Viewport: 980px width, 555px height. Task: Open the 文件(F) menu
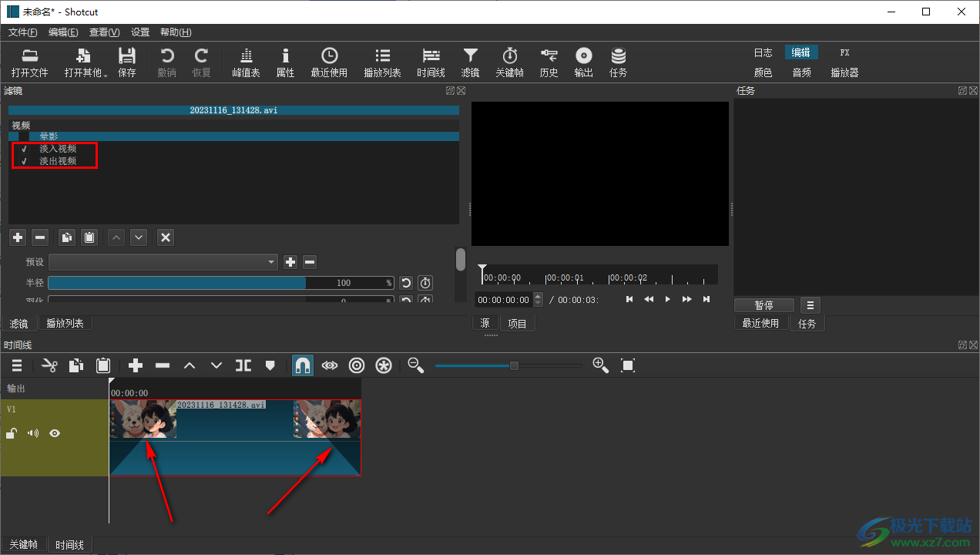(22, 32)
